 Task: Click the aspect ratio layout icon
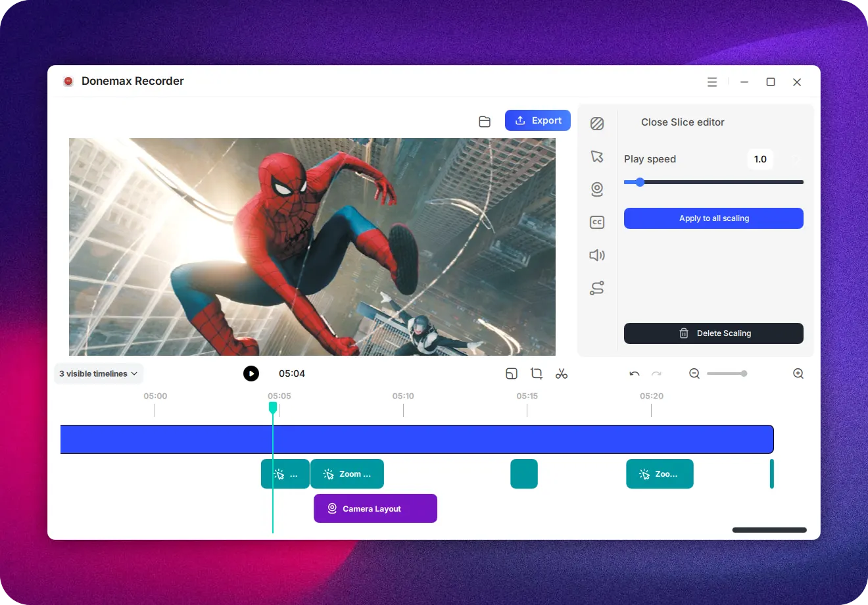pos(512,374)
